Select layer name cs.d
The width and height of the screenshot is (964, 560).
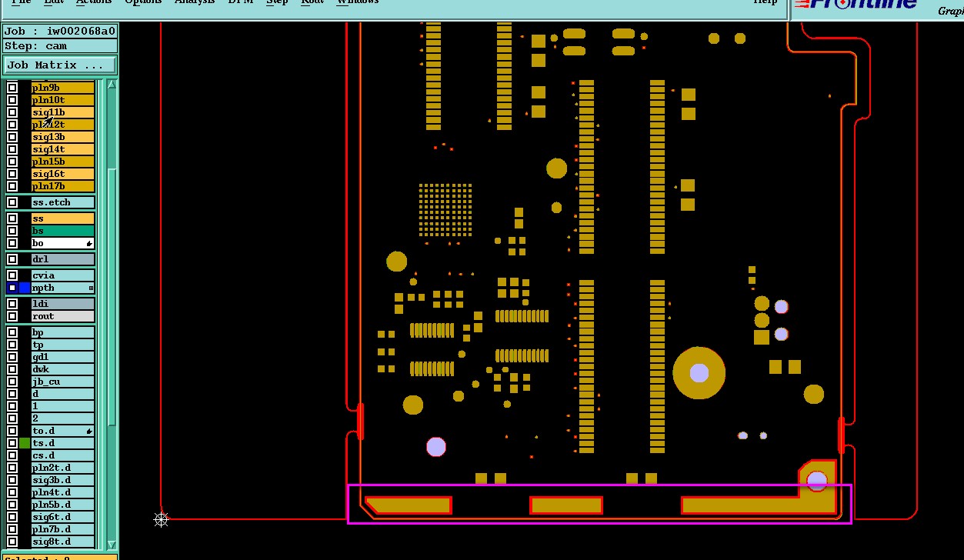pos(62,455)
